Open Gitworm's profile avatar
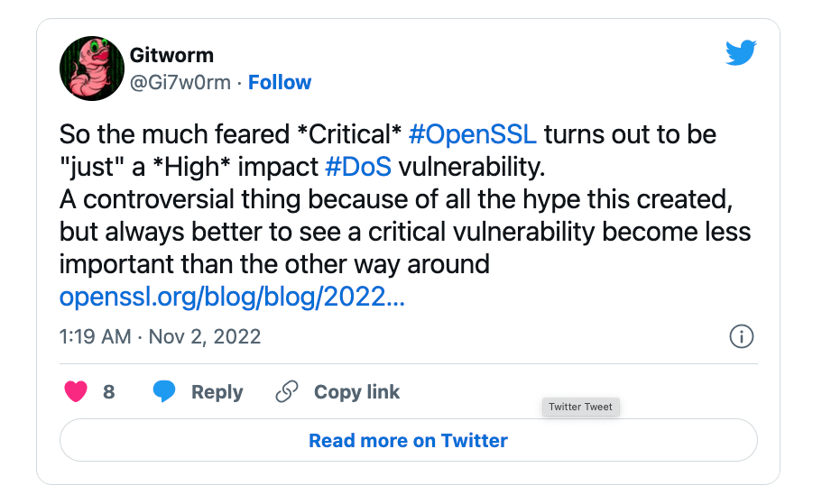The height and width of the screenshot is (504, 822). coord(90,69)
